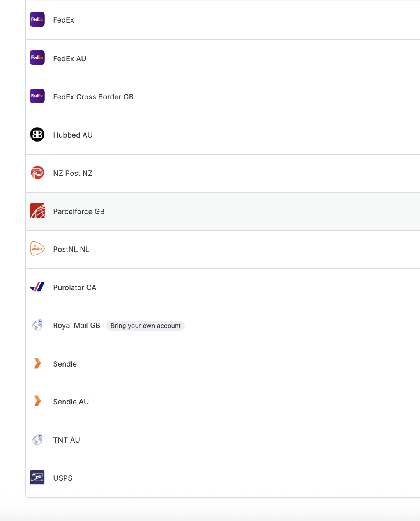Click the Sendle AU orange chevron icon

click(37, 401)
